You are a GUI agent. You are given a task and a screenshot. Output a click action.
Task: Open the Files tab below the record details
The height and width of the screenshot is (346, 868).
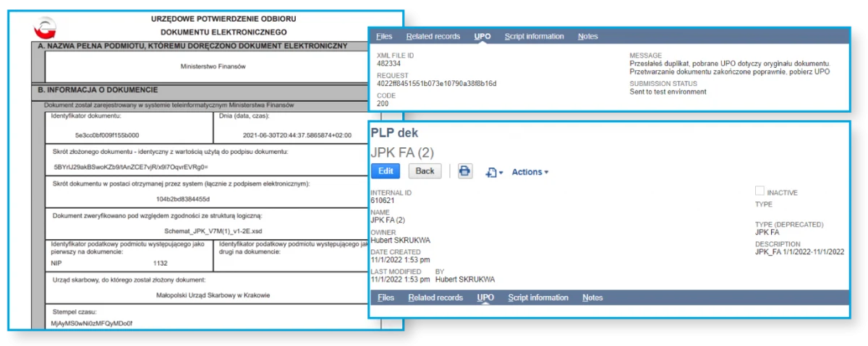coord(386,298)
